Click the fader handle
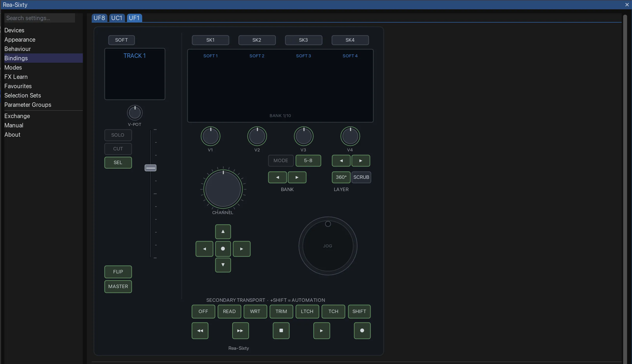This screenshot has height=364, width=632. (x=151, y=168)
